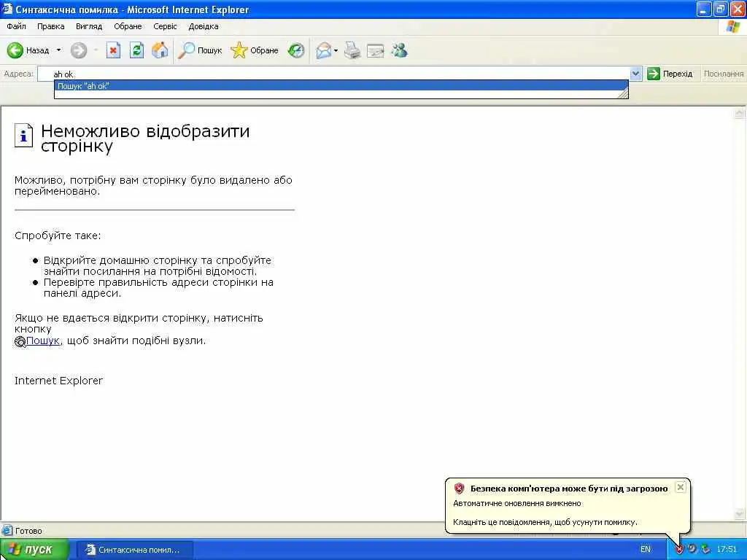Viewport: 747px width, 560px height.
Task: Expand the Mail dropdown arrow
Action: tap(336, 50)
